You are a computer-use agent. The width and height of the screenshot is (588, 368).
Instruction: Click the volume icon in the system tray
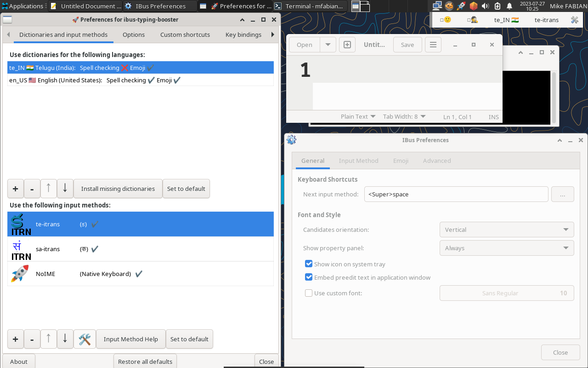point(486,6)
